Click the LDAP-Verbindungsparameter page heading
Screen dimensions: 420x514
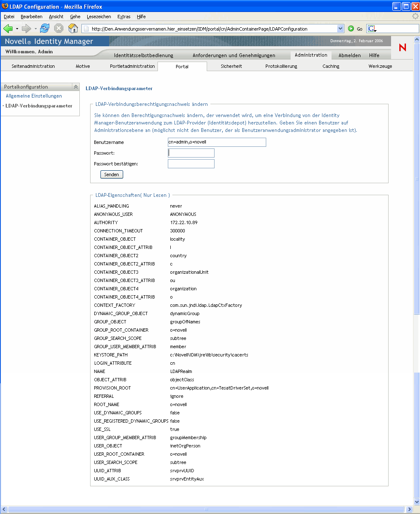(119, 88)
